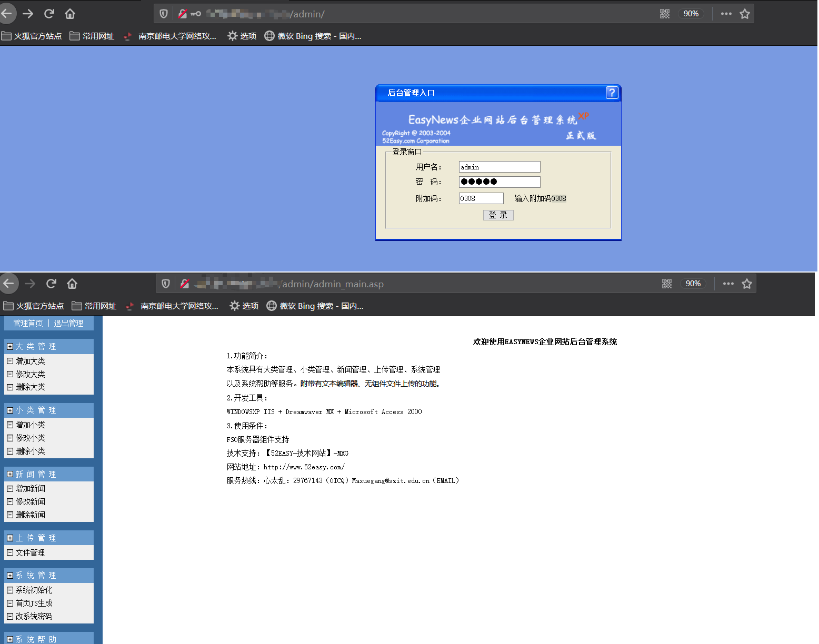Open 删除大类
The height and width of the screenshot is (644, 819).
coord(31,387)
